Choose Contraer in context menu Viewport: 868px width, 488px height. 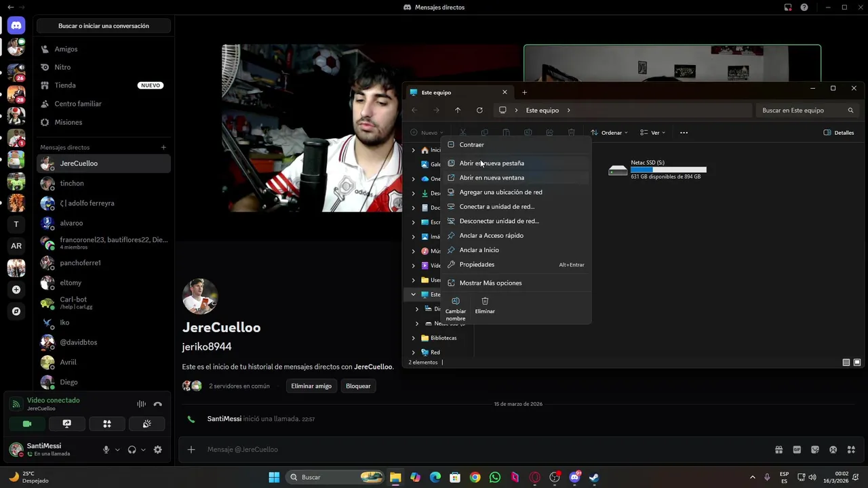516,144
